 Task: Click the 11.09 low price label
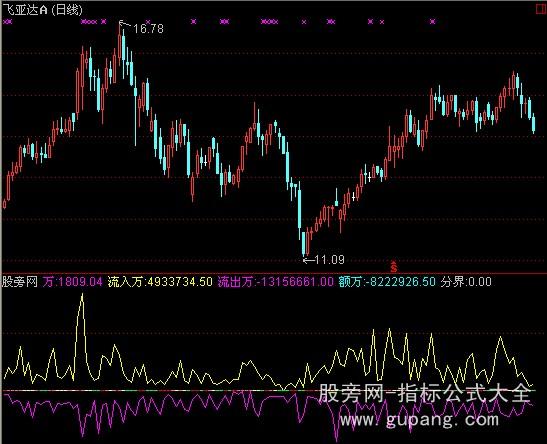click(329, 260)
